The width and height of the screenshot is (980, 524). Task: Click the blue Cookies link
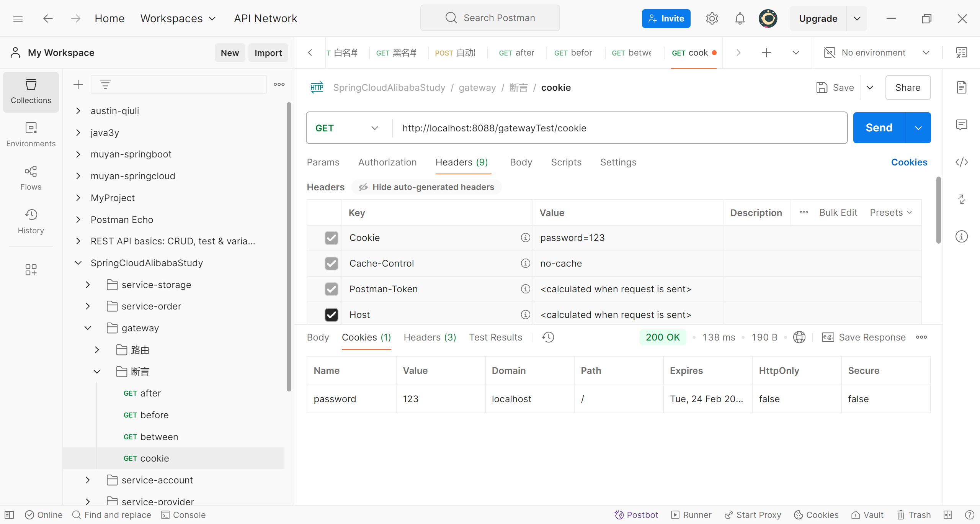(909, 162)
